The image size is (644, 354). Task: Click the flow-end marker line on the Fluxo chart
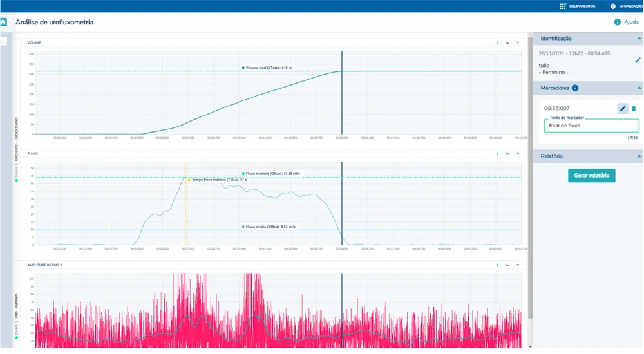tap(342, 203)
